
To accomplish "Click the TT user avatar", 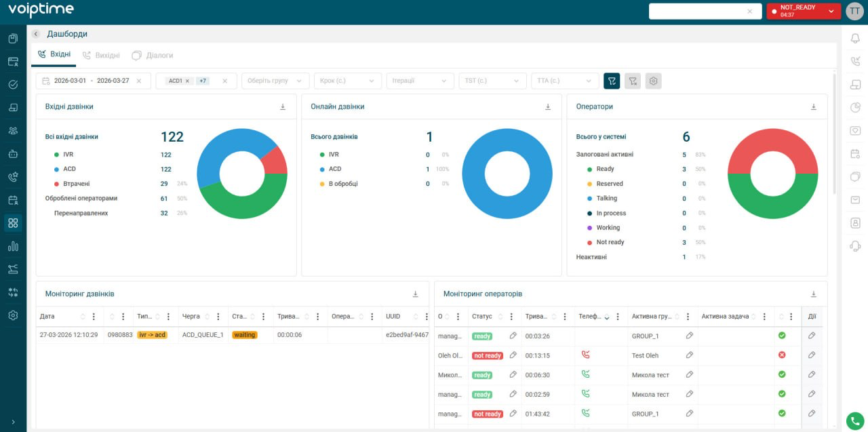I will pyautogui.click(x=854, y=12).
